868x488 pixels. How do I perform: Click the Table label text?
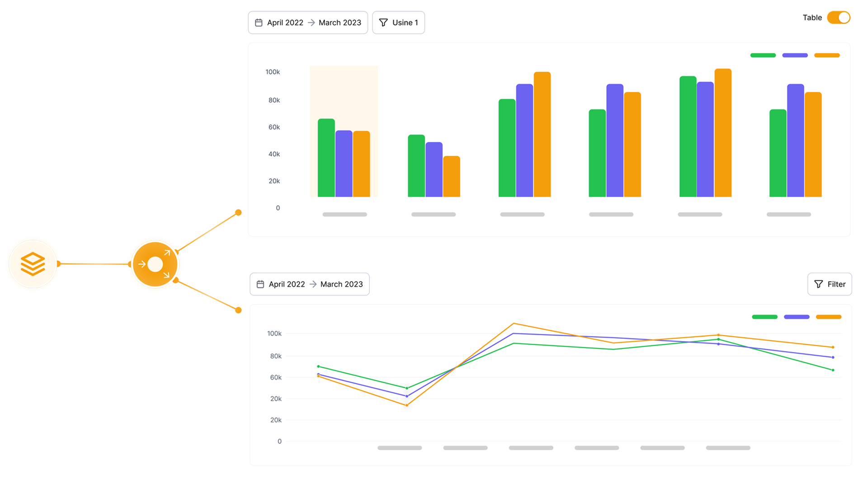point(812,18)
